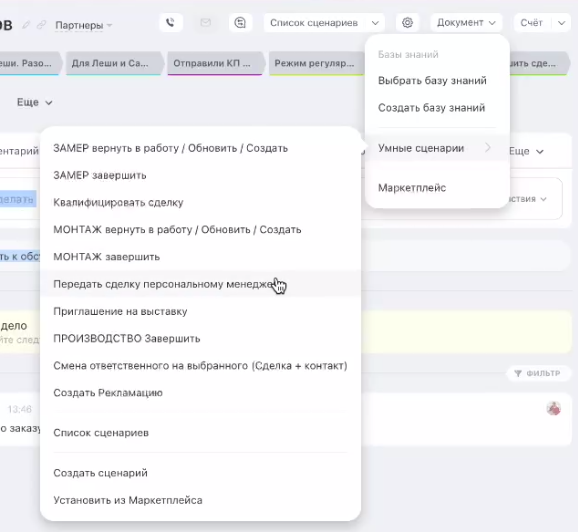The height and width of the screenshot is (532, 578).
Task: Open the Партнеры dropdown
Action: 84,25
